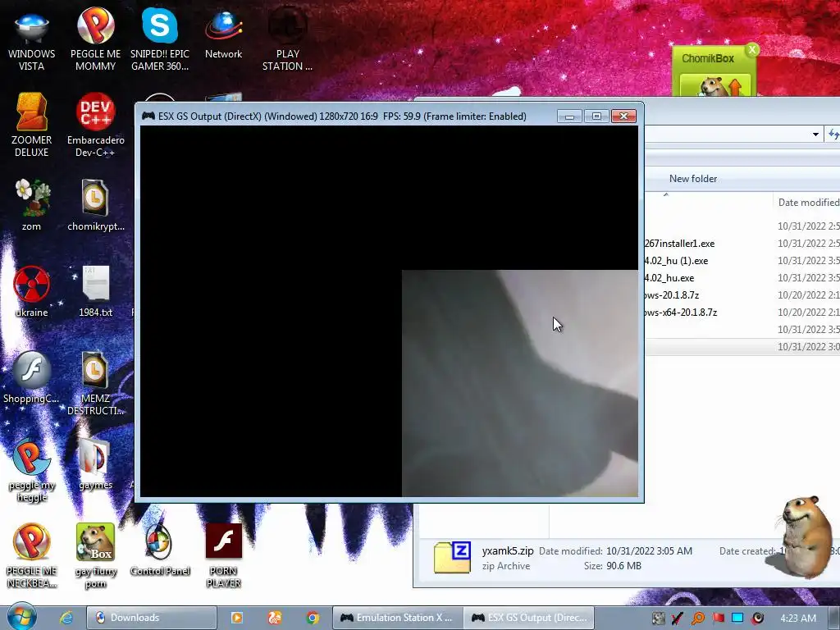Image resolution: width=840 pixels, height=630 pixels.
Task: Switch to Emulation Station X taskbar button
Action: (x=397, y=618)
